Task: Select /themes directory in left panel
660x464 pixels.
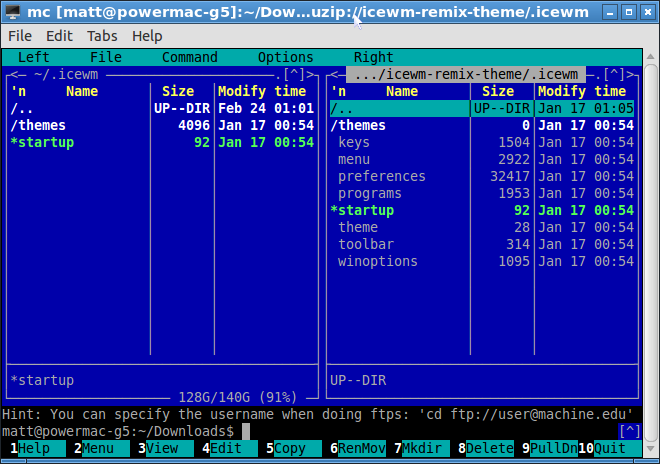Action: (x=162, y=125)
